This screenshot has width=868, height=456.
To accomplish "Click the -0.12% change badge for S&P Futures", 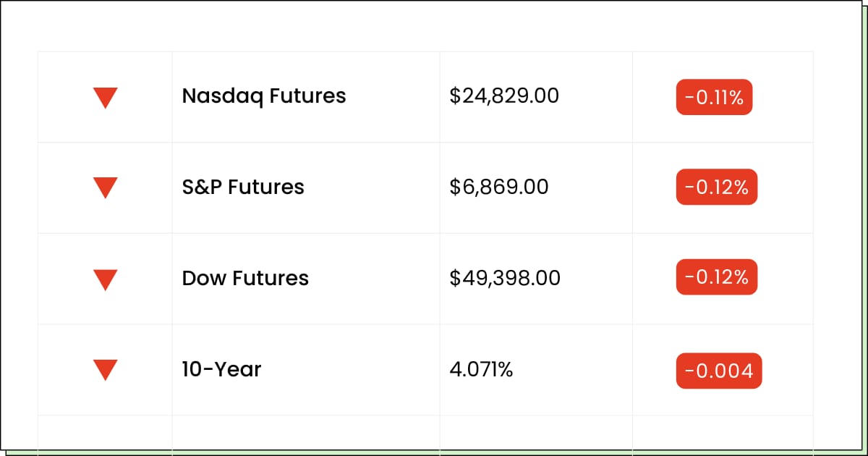I will [x=716, y=187].
